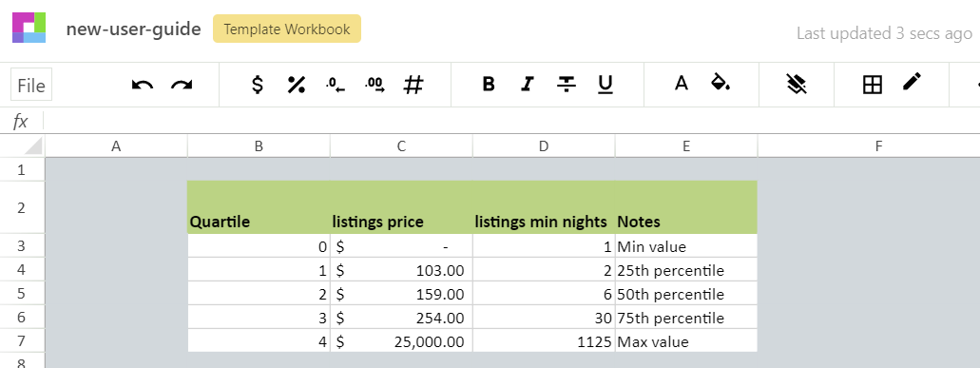Click the 103.00 price cell
This screenshot has height=368, width=980.
[x=401, y=270]
